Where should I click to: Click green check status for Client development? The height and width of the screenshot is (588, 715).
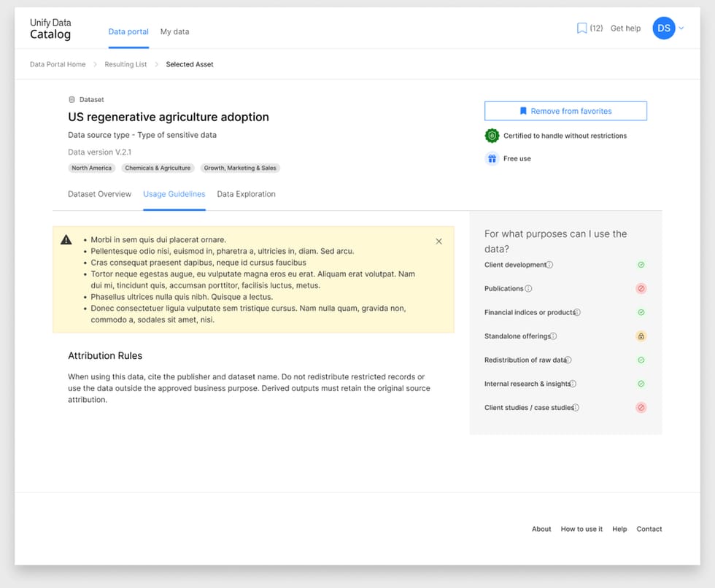[x=641, y=265]
